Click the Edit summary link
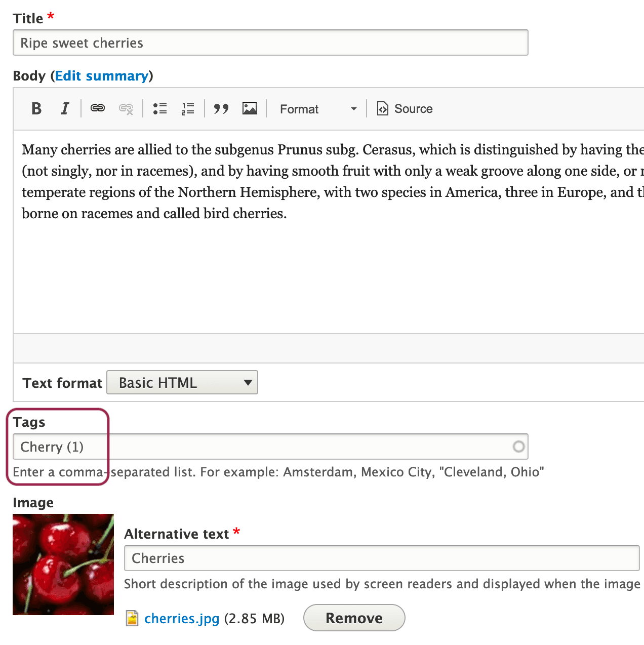The image size is (644, 645). [x=102, y=76]
